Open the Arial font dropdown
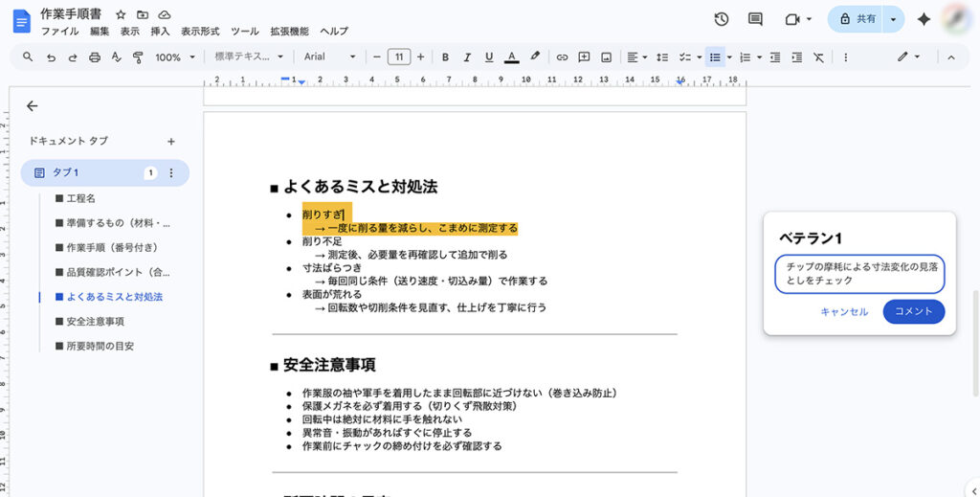980x497 pixels. click(329, 56)
